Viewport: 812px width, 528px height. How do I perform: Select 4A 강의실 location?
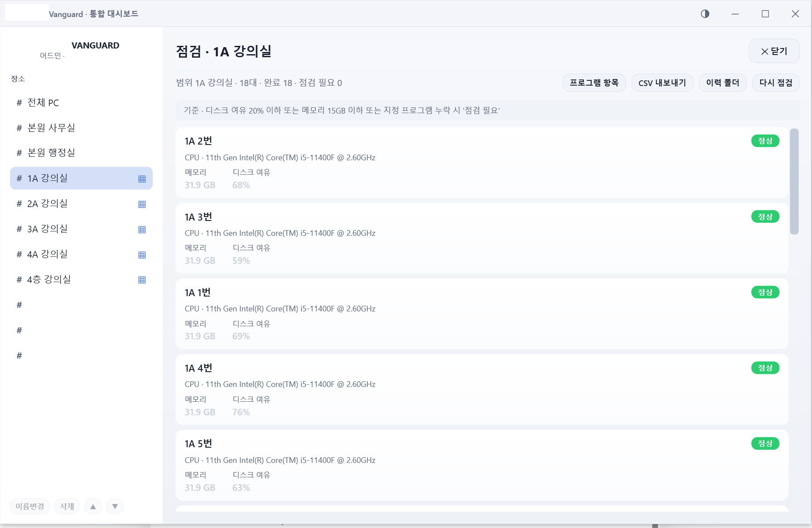(x=81, y=254)
